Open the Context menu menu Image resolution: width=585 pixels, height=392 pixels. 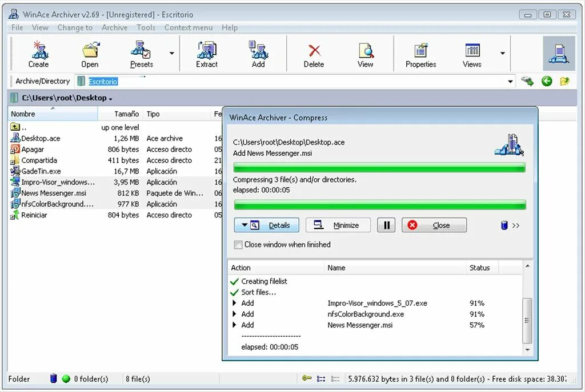tap(189, 27)
